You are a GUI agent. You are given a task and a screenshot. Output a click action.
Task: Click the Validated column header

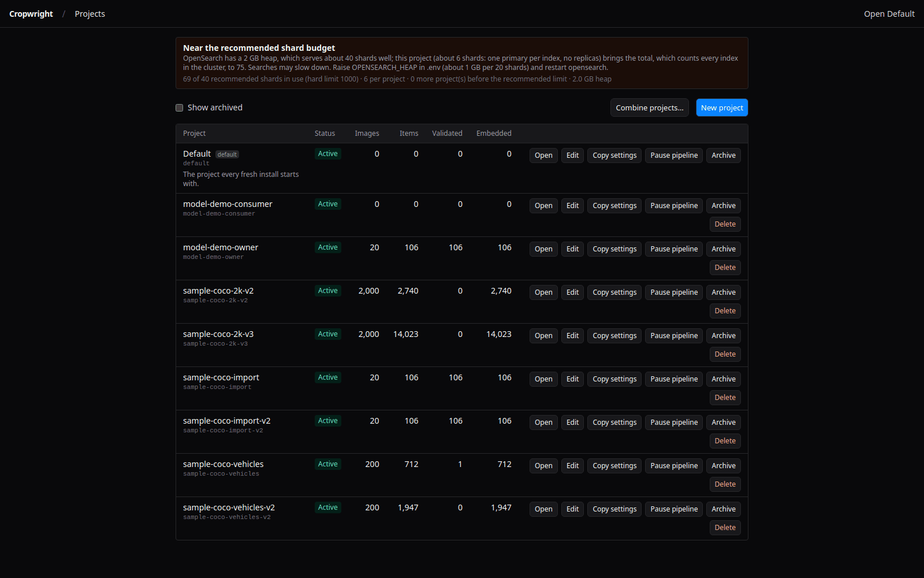click(x=447, y=134)
